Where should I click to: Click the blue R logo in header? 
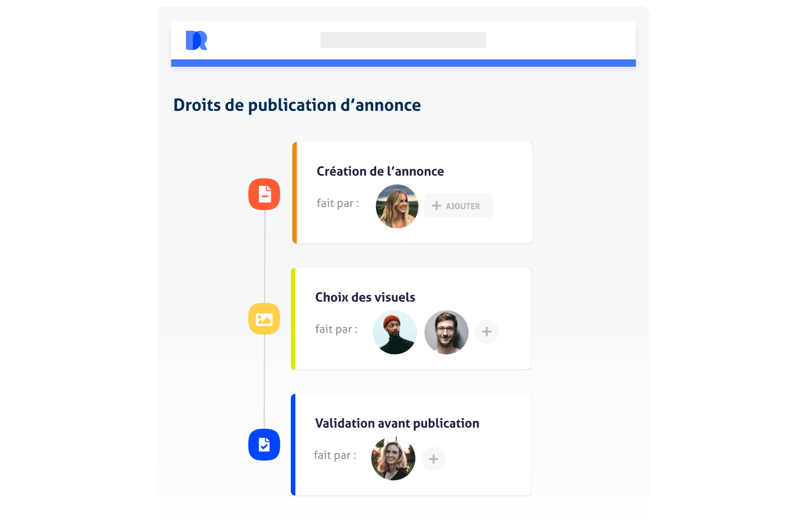pyautogui.click(x=196, y=40)
